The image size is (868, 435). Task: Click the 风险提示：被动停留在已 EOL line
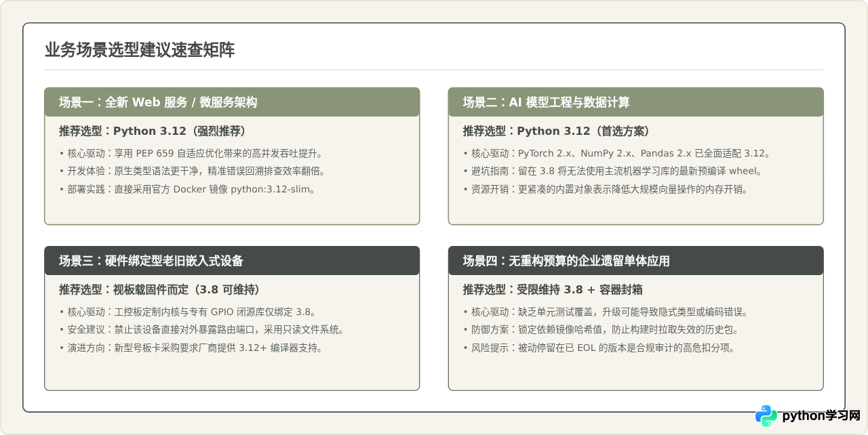pyautogui.click(x=599, y=348)
